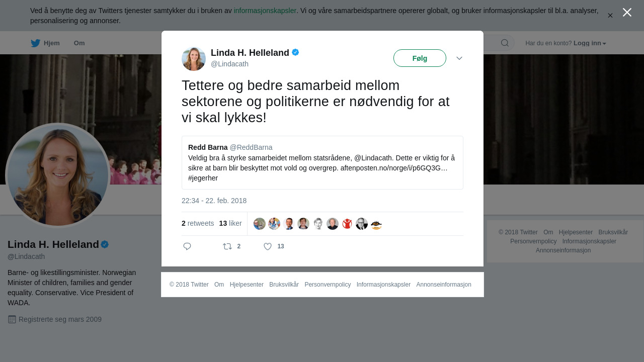Screen dimensions: 644x362
Task: Click the reply speech bubble icon
Action: (x=187, y=246)
